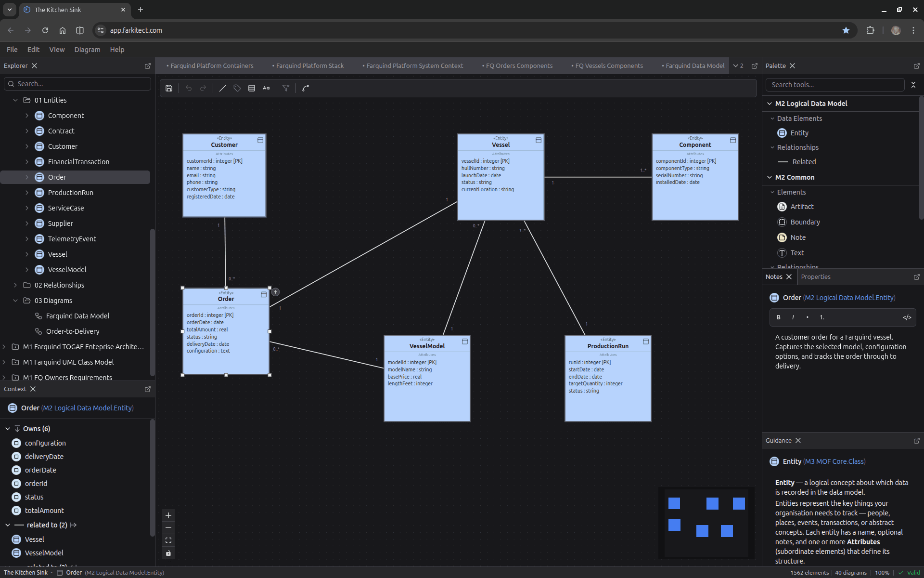Click in the Explorer search field
Image resolution: width=924 pixels, height=578 pixels.
point(77,84)
